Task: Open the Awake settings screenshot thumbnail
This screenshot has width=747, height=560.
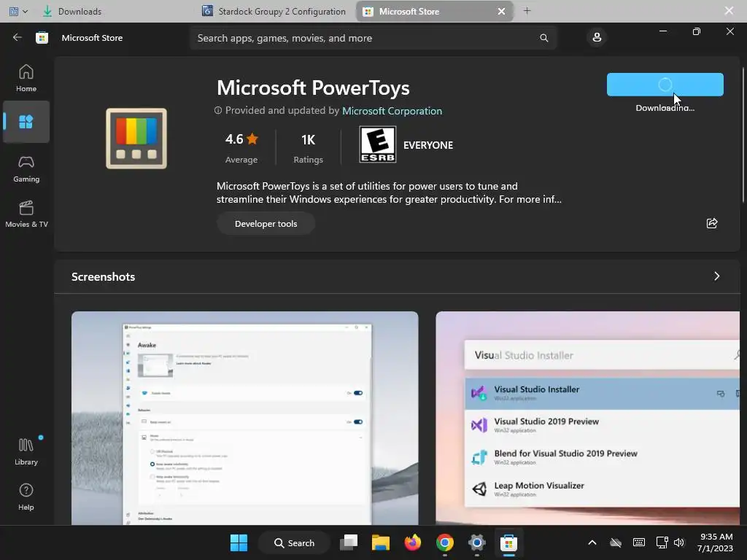Action: [245, 418]
